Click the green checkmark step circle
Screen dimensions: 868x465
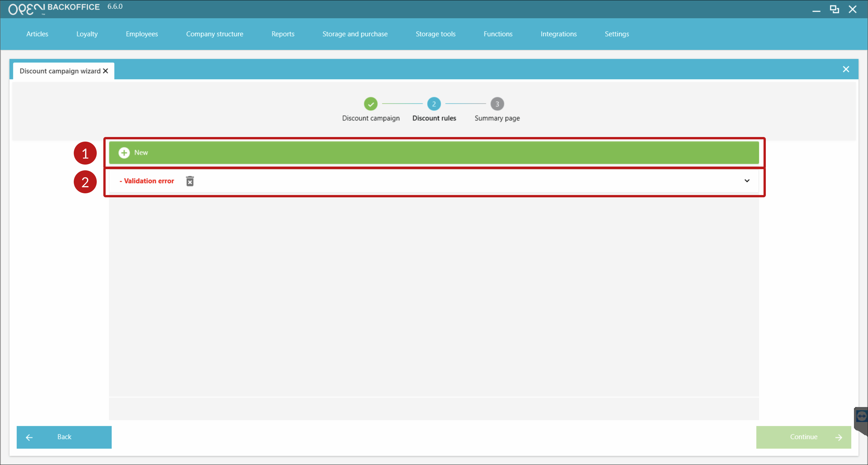pyautogui.click(x=370, y=104)
